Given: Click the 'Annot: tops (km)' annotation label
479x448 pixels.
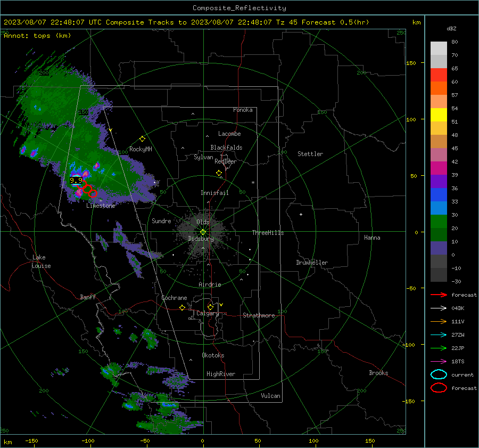Looking at the screenshot, I should point(37,36).
